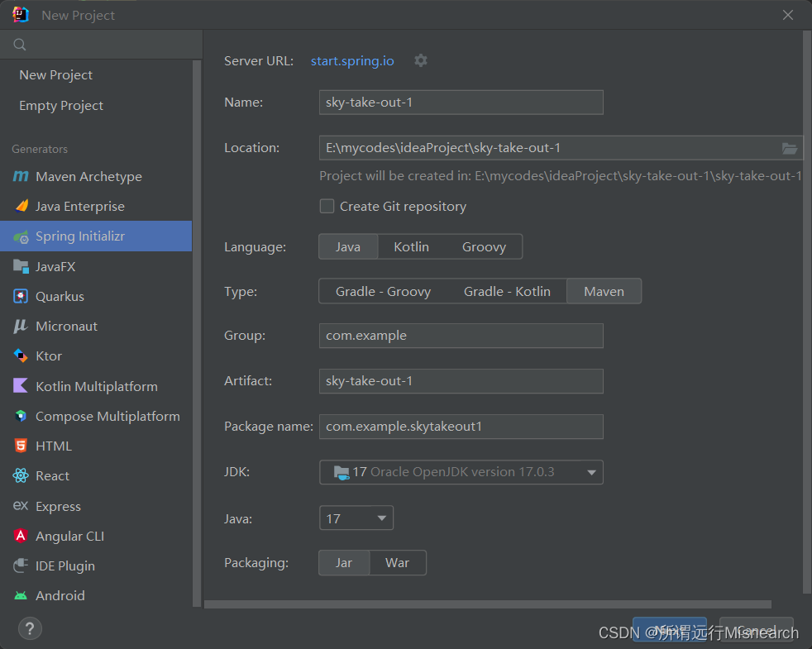The width and height of the screenshot is (812, 649).
Task: Select Empty Project in sidebar
Action: tap(61, 106)
